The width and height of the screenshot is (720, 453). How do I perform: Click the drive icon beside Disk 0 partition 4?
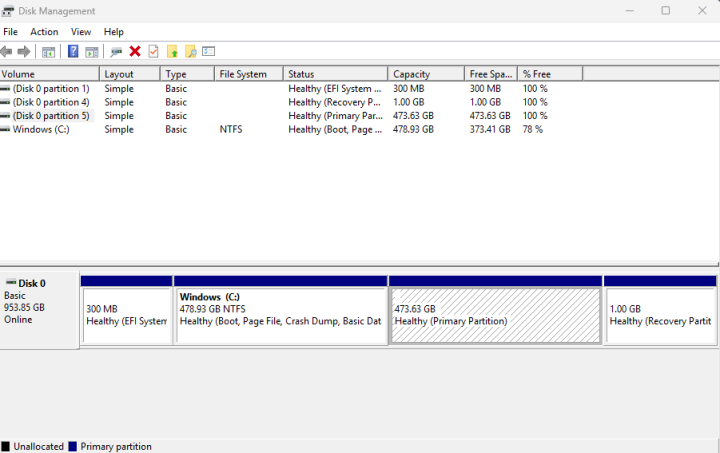click(x=5, y=102)
